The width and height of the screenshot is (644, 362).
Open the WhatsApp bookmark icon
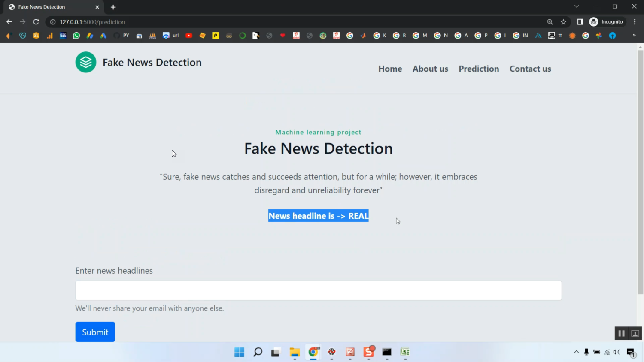[x=76, y=36]
